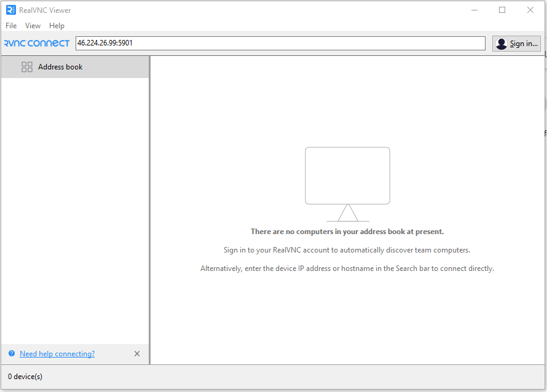547x392 pixels.
Task: Click the 0 device(s) status text
Action: pyautogui.click(x=25, y=377)
